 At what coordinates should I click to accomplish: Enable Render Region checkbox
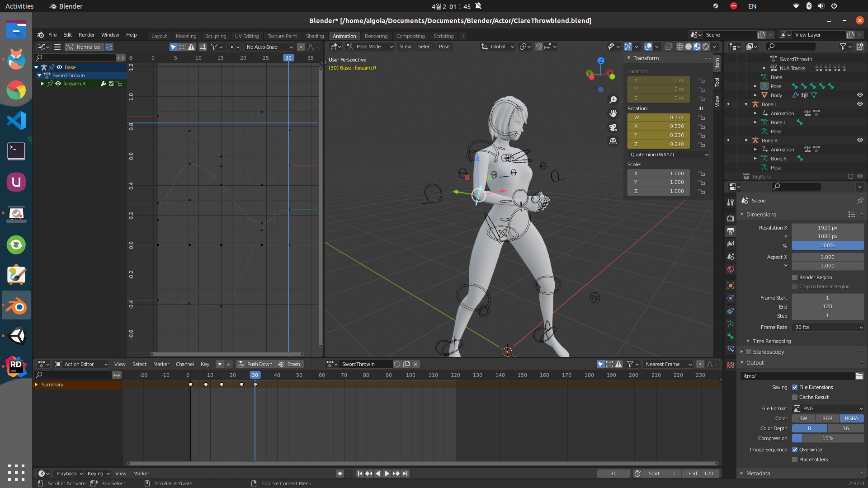(795, 277)
